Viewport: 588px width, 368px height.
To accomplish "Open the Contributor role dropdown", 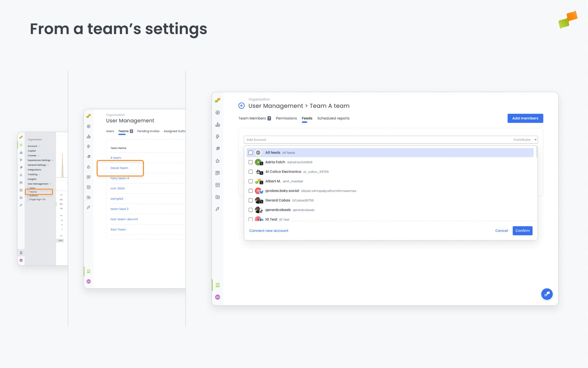I will pos(525,140).
